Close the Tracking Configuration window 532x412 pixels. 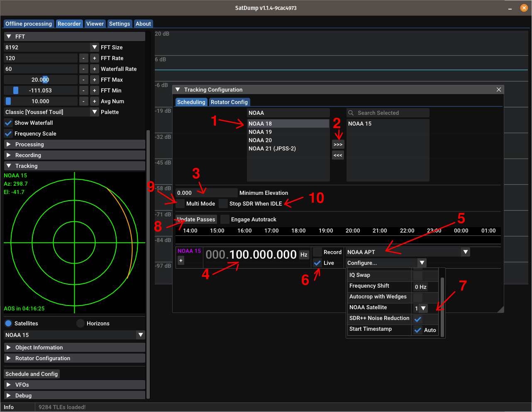point(499,90)
